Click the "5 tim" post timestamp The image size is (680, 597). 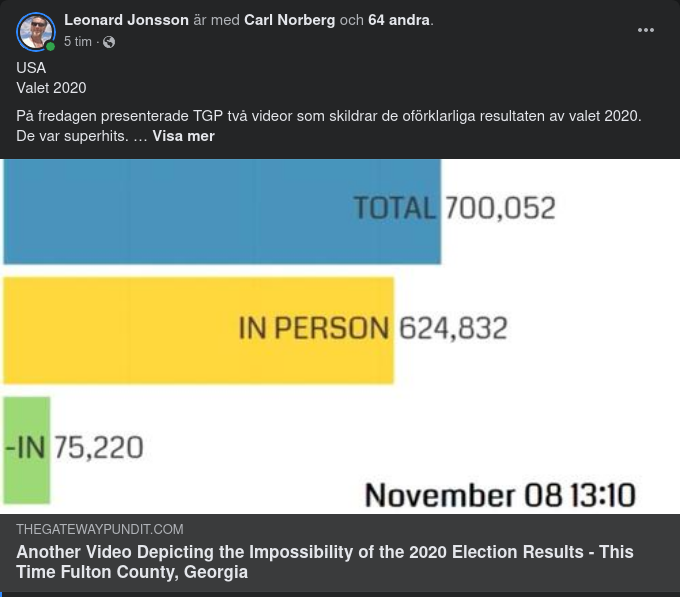click(x=78, y=42)
